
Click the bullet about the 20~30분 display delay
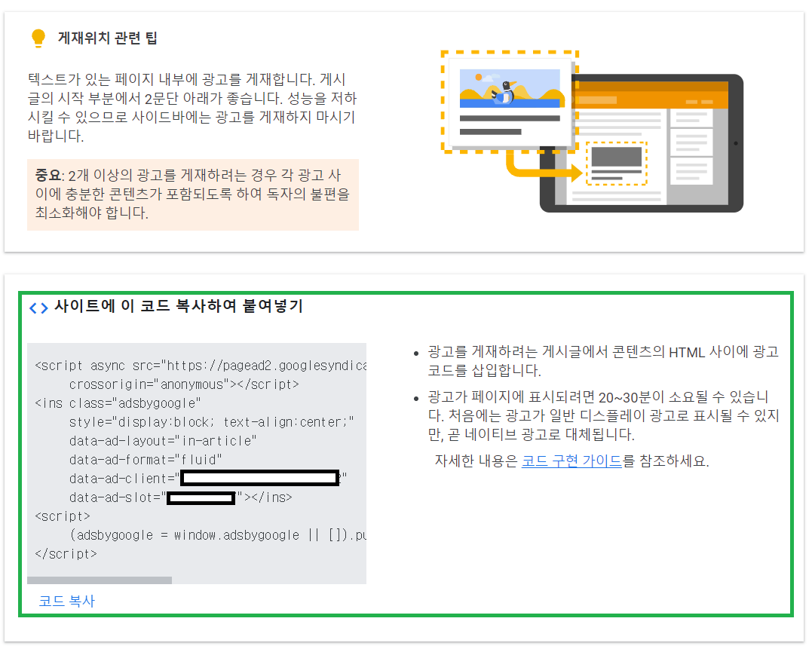coord(603,416)
